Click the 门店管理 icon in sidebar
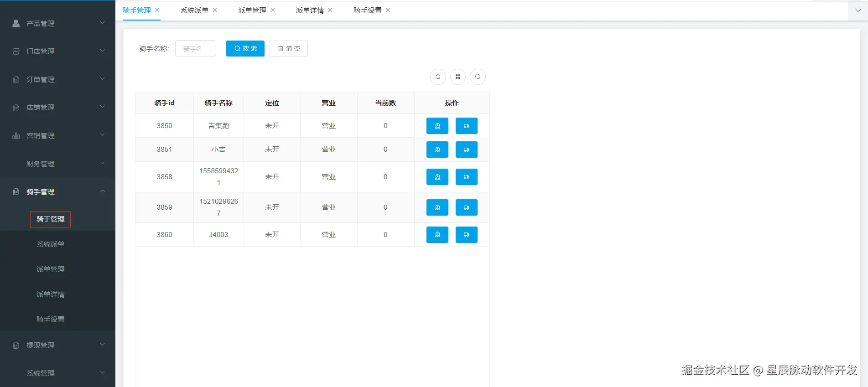 point(16,52)
